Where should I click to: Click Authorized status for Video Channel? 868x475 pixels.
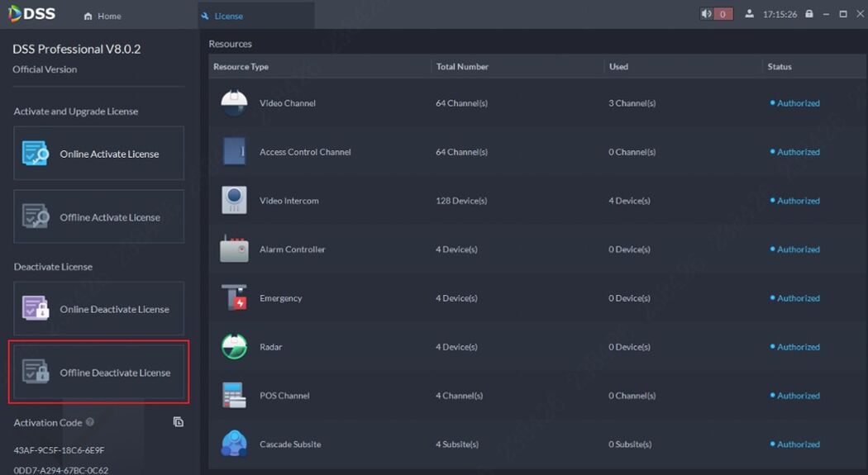795,103
